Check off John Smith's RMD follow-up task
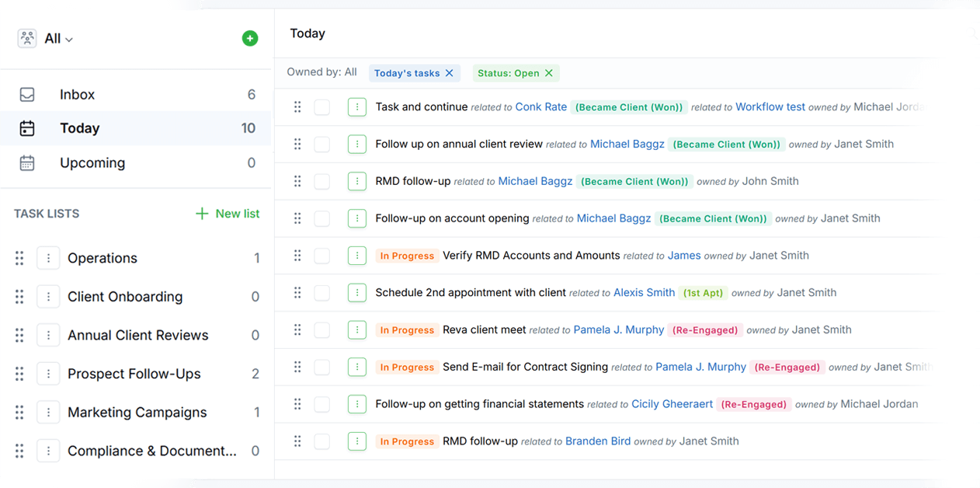Viewport: 980px width, 488px height. tap(322, 182)
